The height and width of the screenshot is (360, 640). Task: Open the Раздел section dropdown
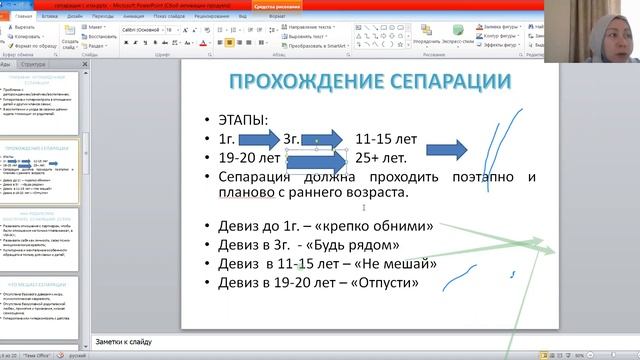[95, 46]
